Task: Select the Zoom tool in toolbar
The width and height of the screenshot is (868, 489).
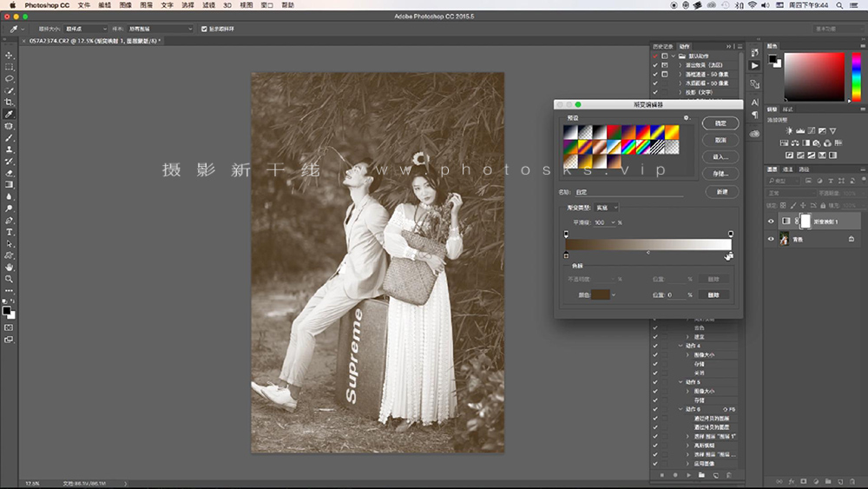Action: [x=9, y=279]
